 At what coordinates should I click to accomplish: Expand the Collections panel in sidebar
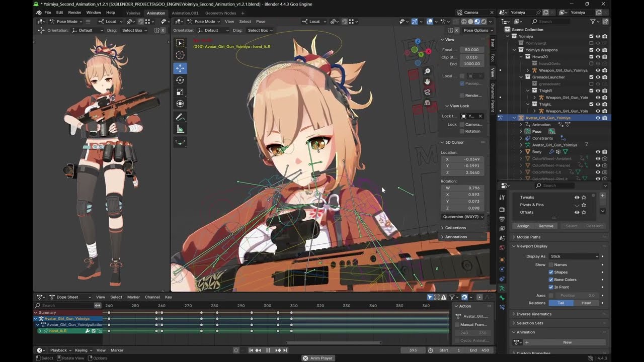click(x=455, y=228)
